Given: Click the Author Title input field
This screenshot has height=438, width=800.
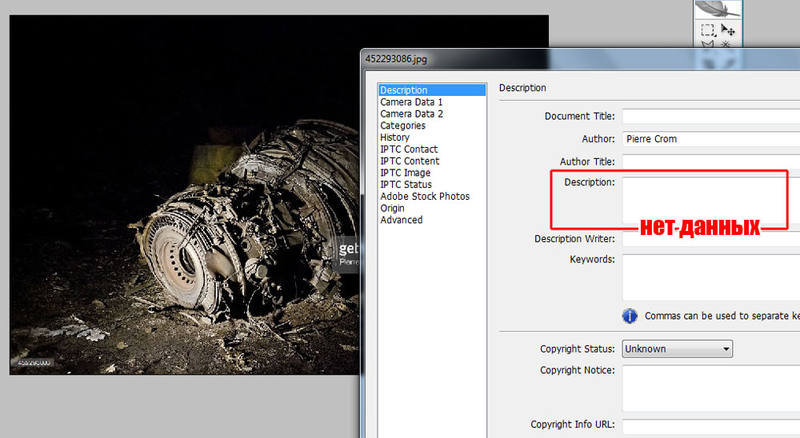Looking at the screenshot, I should coord(711,162).
